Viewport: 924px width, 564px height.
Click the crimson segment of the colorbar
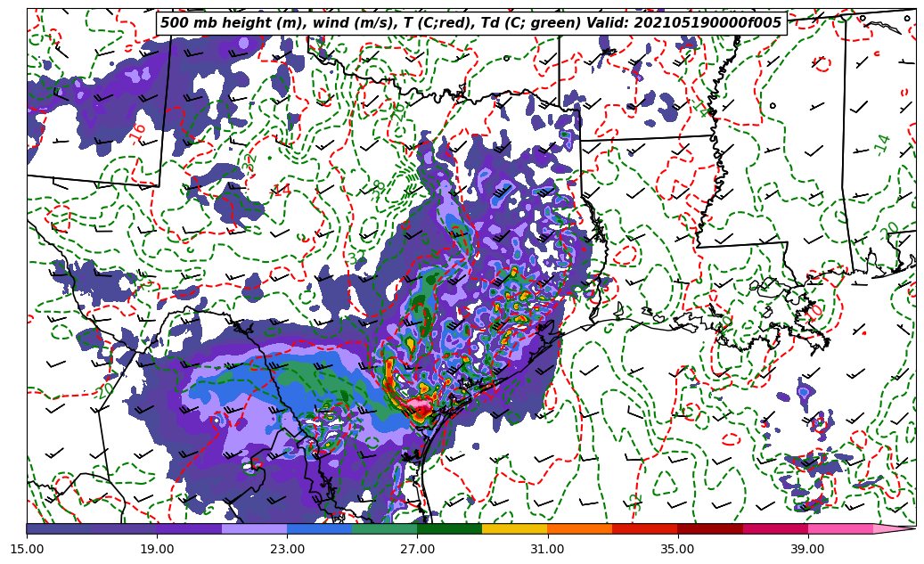774,528
